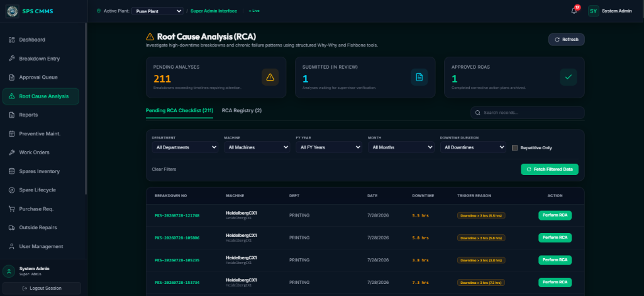Open the Downtime Duration dropdown

click(x=473, y=147)
